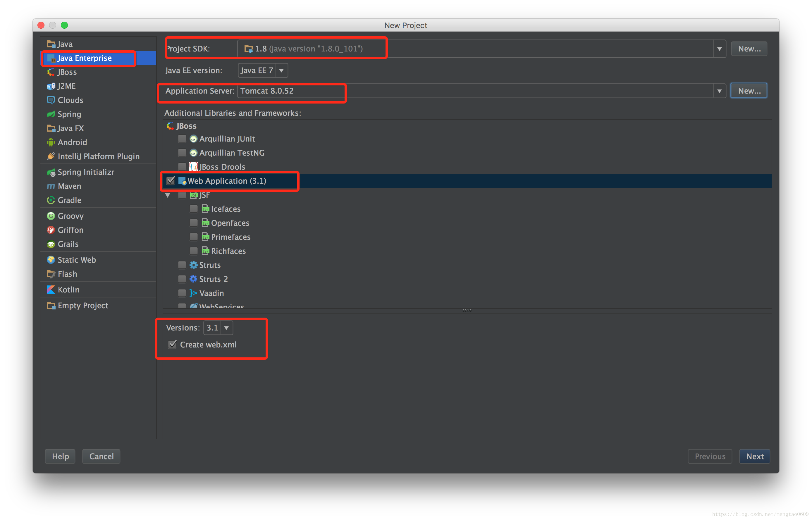The height and width of the screenshot is (520, 812).
Task: Click the splitter handle below frameworks list
Action: [467, 310]
